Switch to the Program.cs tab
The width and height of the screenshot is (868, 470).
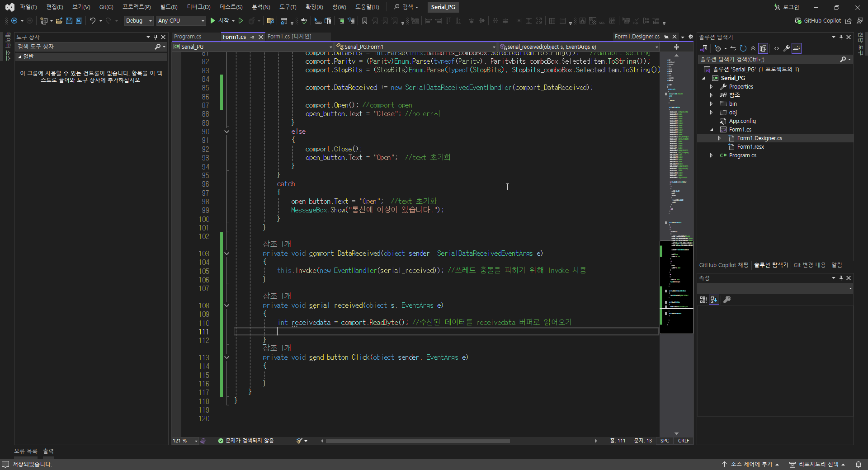188,37
